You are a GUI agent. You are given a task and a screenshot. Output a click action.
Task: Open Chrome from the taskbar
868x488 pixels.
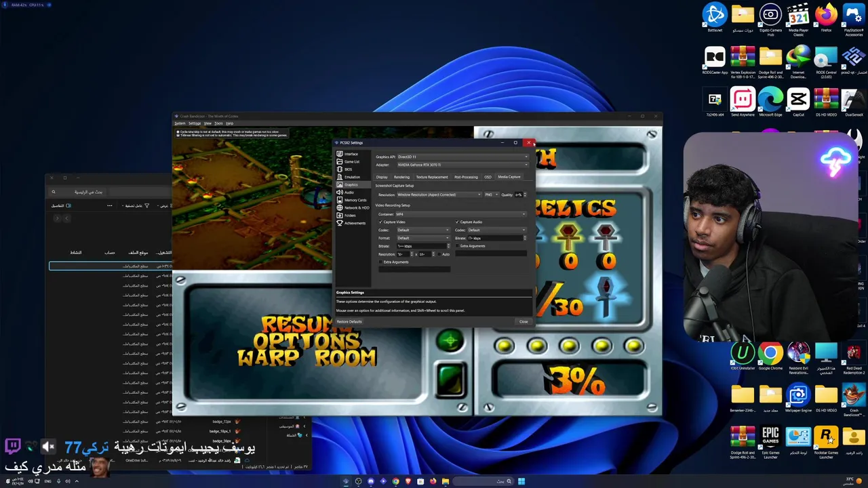(x=395, y=481)
